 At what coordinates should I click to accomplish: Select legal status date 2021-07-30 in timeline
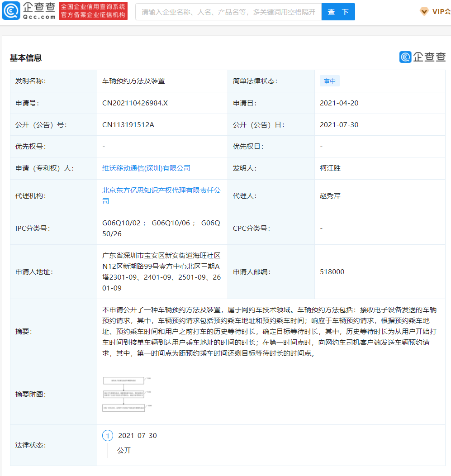tap(138, 436)
